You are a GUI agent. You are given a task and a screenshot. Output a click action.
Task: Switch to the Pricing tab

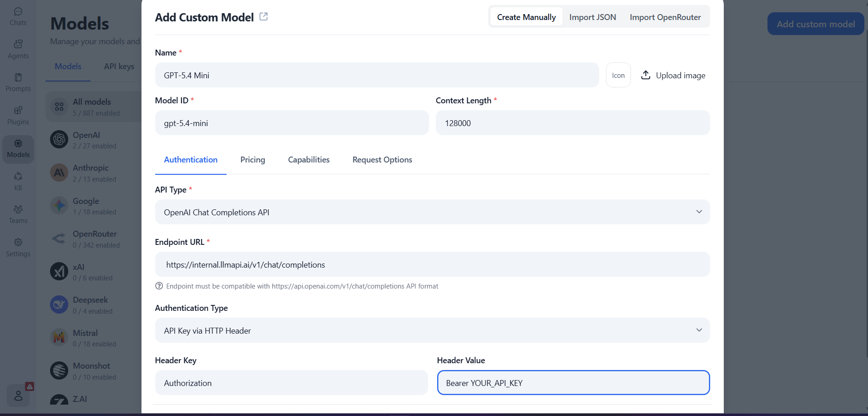252,160
